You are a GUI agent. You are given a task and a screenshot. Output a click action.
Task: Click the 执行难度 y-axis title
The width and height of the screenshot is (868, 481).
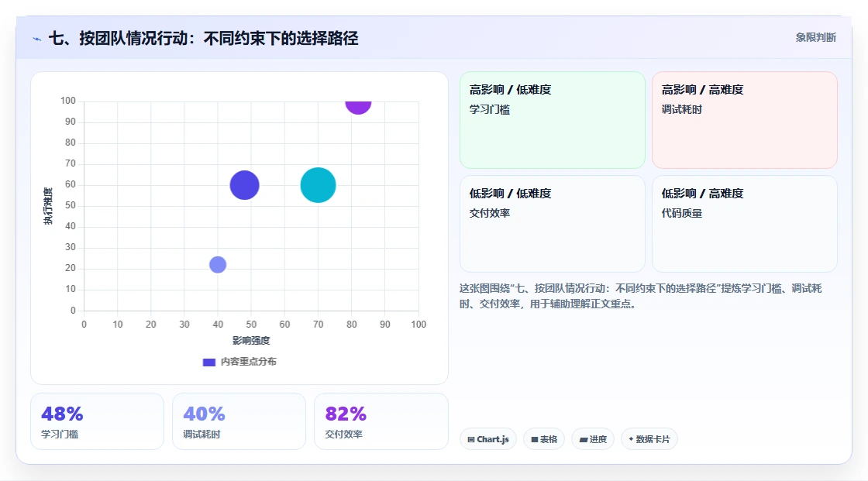(x=48, y=206)
